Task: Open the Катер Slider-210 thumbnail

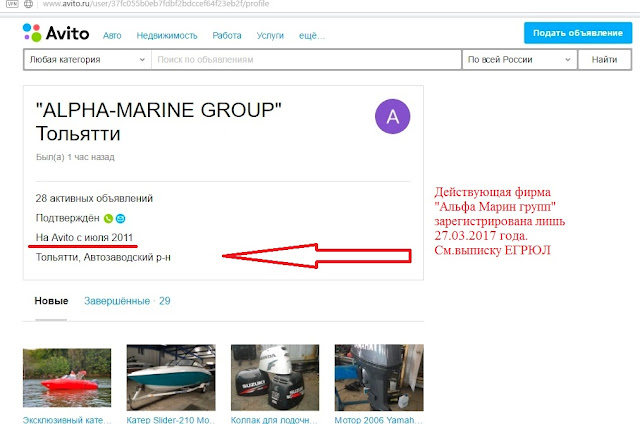Action: pyautogui.click(x=171, y=377)
